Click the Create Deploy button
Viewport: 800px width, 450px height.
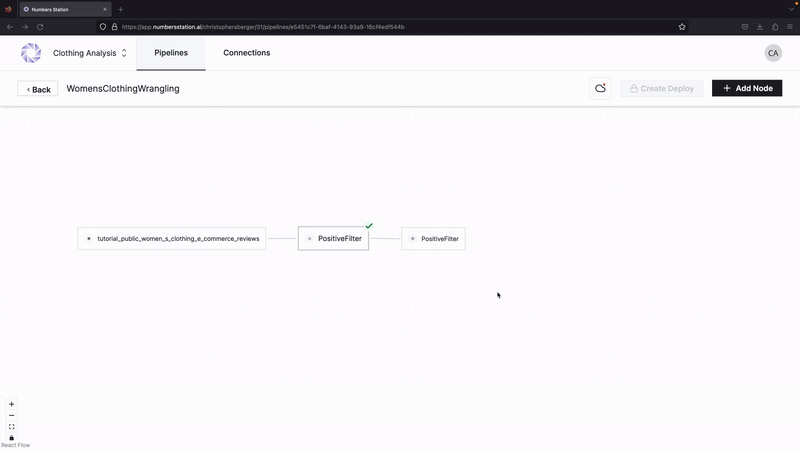coord(661,88)
